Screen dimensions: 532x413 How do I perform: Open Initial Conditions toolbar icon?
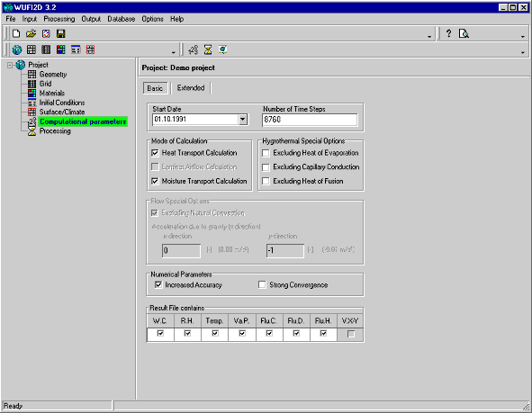pyautogui.click(x=76, y=49)
